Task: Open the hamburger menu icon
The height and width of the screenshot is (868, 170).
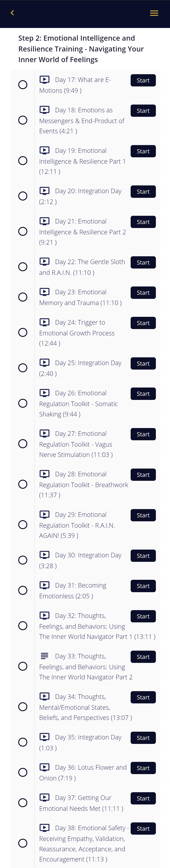Action: point(154,13)
